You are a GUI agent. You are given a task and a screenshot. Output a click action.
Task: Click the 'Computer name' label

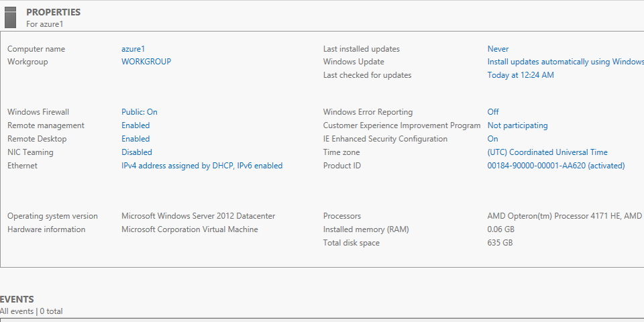click(x=36, y=49)
